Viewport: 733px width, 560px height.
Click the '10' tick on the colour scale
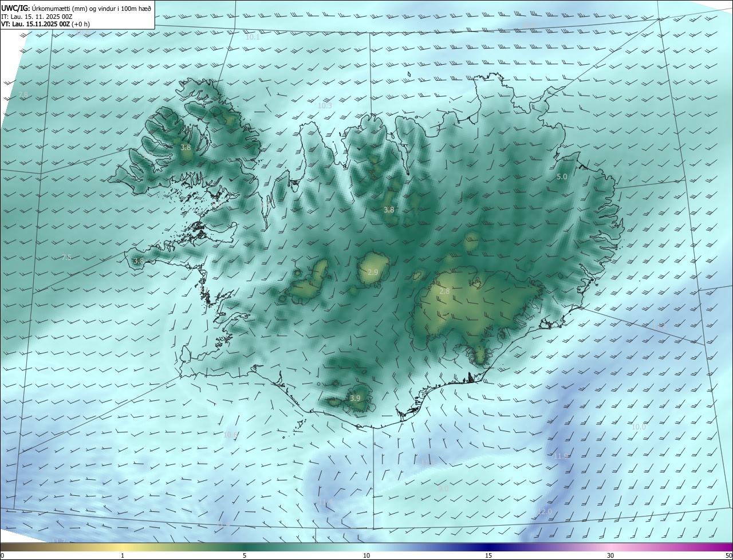tap(366, 555)
